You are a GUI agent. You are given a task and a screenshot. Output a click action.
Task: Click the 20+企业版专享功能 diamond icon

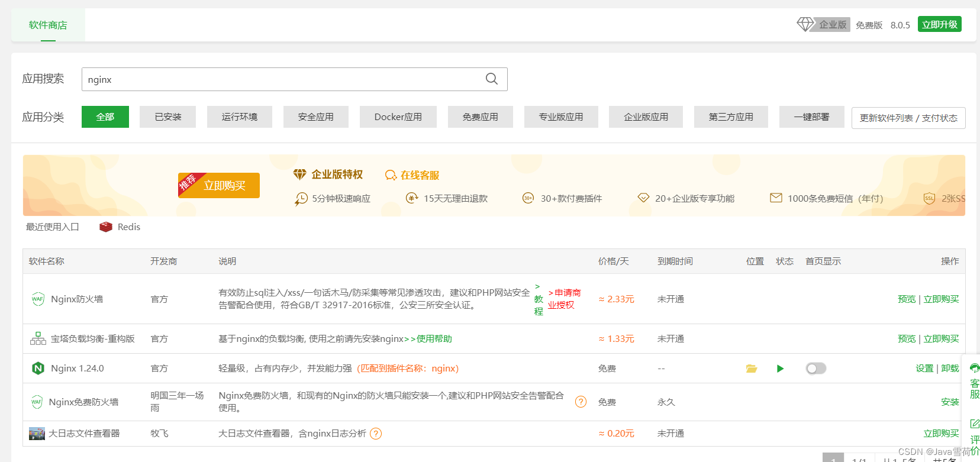click(x=643, y=198)
